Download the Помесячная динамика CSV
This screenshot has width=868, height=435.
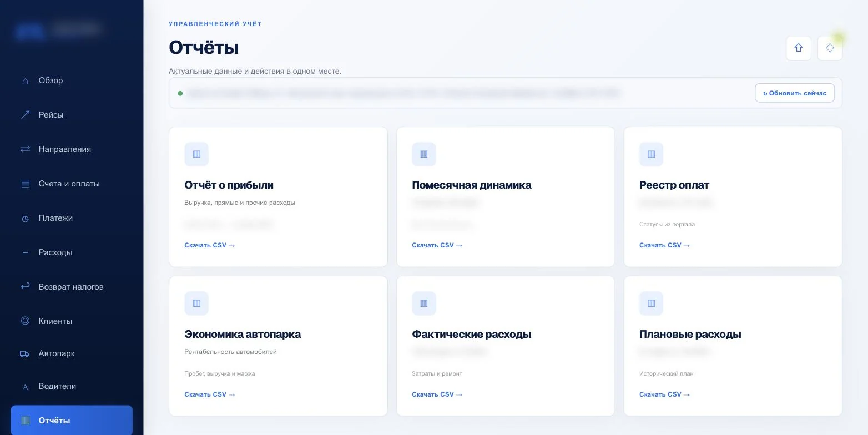click(437, 245)
